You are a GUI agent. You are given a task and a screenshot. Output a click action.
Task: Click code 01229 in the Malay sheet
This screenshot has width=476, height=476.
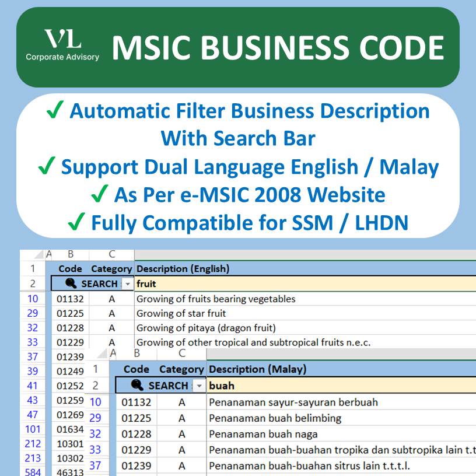point(136,450)
